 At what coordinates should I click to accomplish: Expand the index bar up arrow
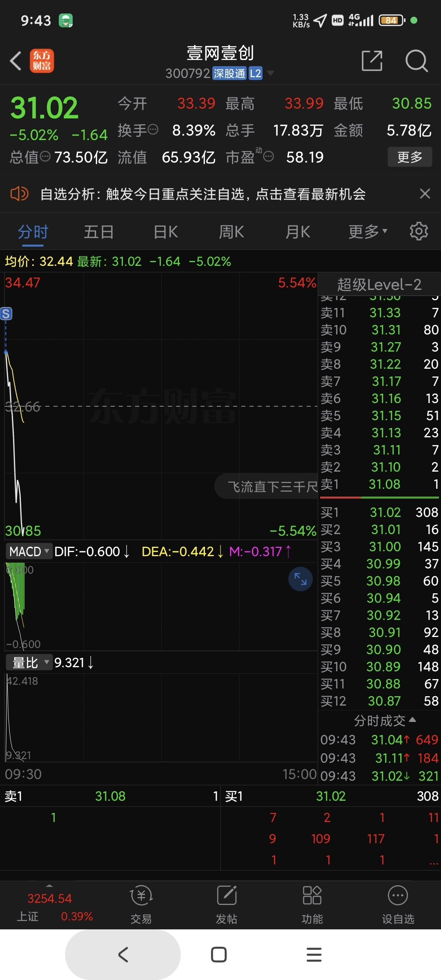[49, 886]
